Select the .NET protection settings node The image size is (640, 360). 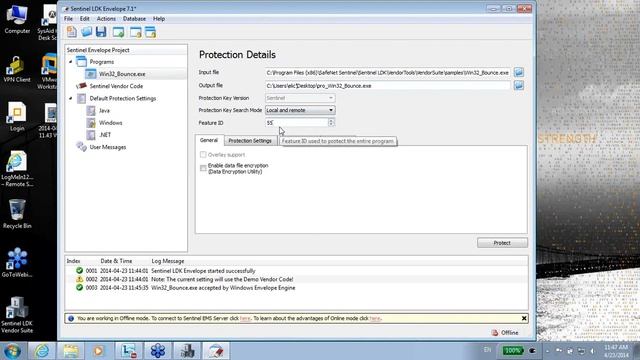coord(105,135)
